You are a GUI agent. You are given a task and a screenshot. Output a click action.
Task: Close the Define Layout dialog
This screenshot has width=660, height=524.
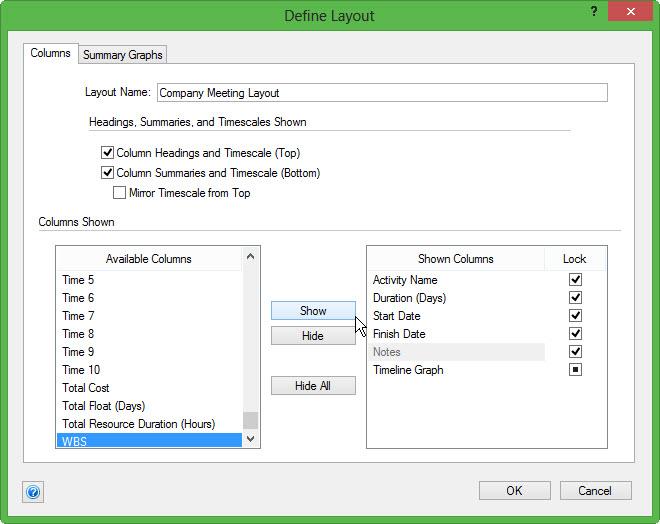[631, 14]
